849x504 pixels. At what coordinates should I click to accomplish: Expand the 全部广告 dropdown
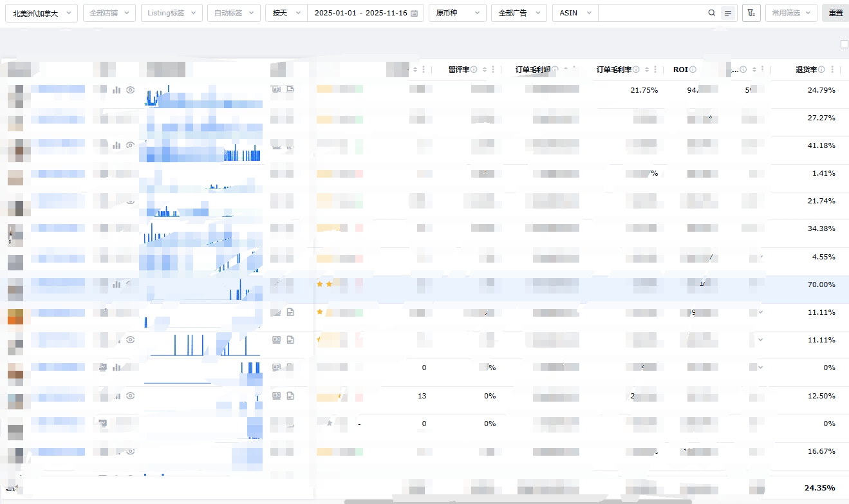coord(518,13)
